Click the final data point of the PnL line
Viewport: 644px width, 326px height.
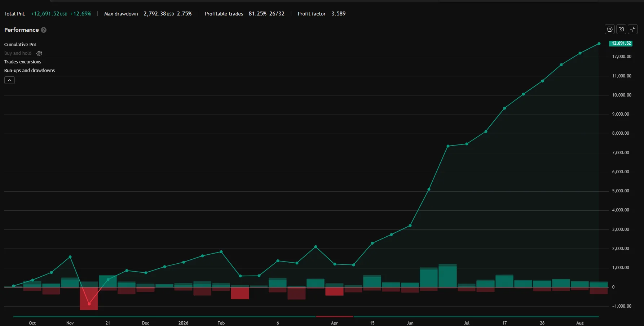[599, 44]
